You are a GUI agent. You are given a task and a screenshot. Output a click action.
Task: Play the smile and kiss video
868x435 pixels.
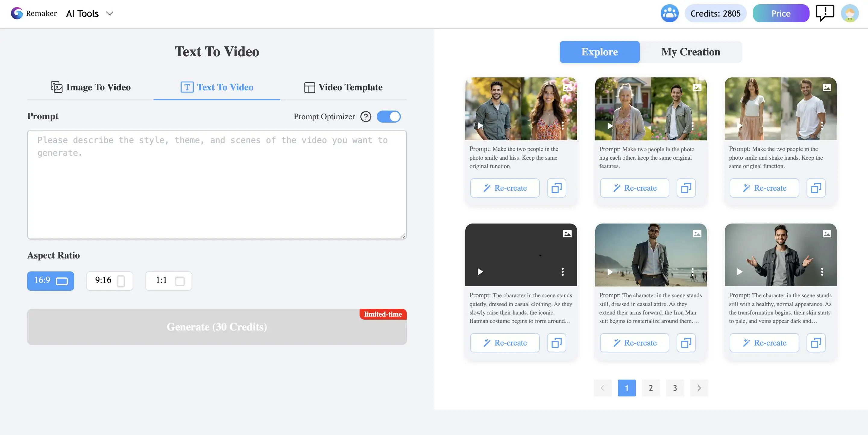click(480, 126)
